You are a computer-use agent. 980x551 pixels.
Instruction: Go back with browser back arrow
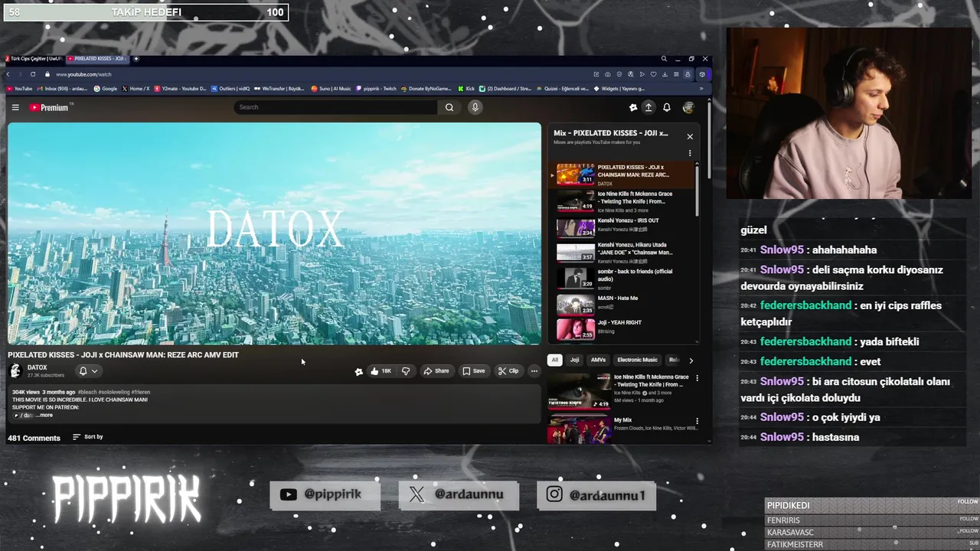[x=9, y=74]
